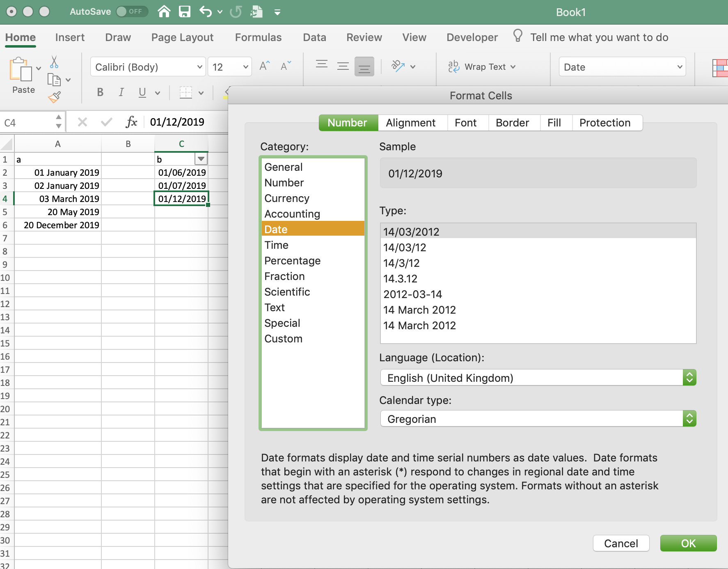Open the undo history arrow
The image size is (728, 569).
pos(220,12)
